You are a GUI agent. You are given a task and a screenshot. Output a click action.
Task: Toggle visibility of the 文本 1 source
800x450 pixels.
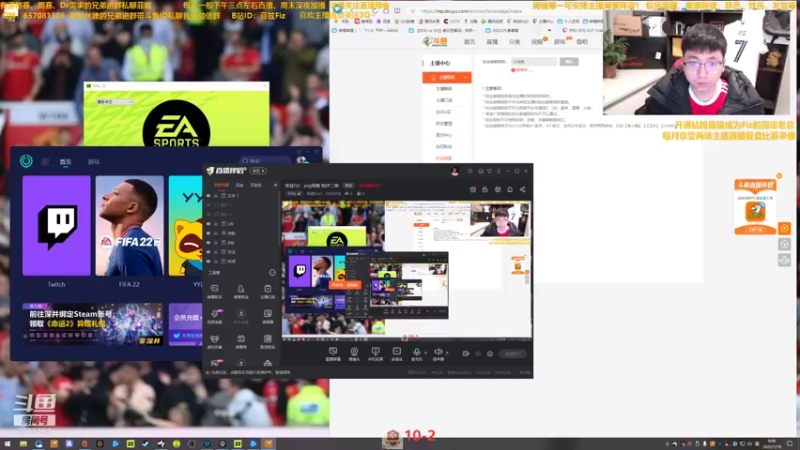208,195
